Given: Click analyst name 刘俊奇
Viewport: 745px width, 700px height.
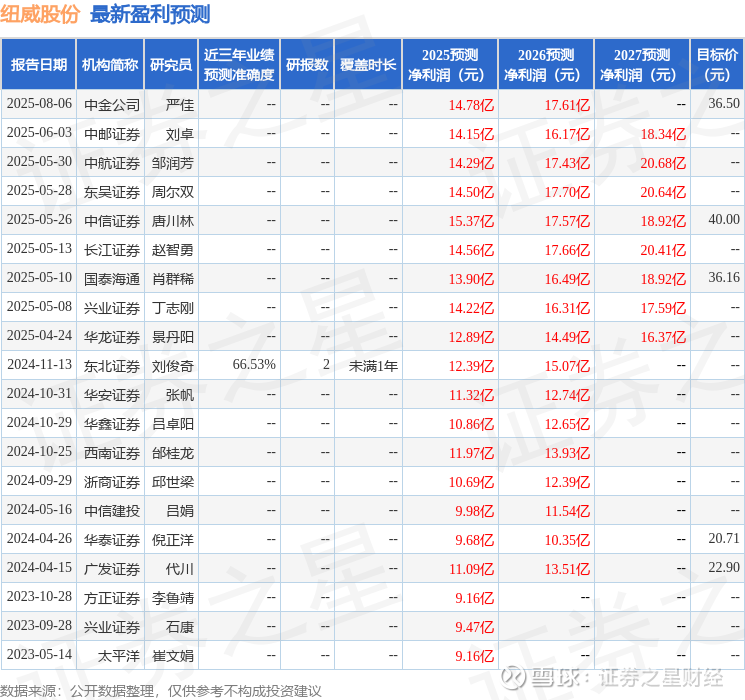Looking at the screenshot, I should [173, 366].
